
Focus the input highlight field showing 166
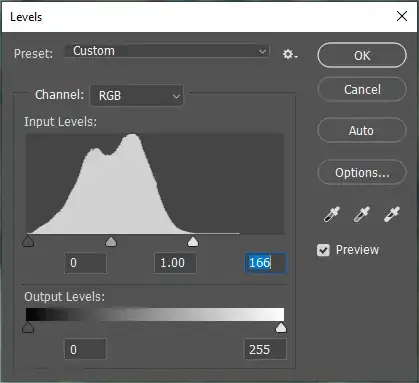tap(265, 263)
